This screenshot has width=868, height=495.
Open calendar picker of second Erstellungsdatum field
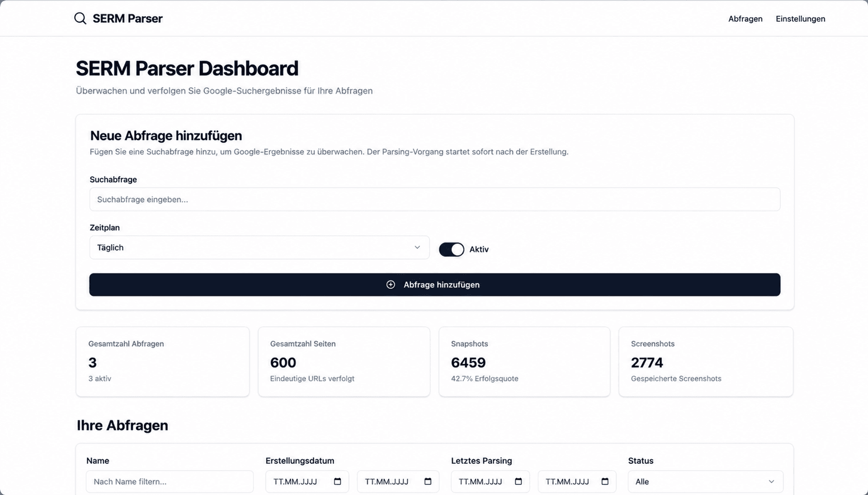[x=428, y=481]
